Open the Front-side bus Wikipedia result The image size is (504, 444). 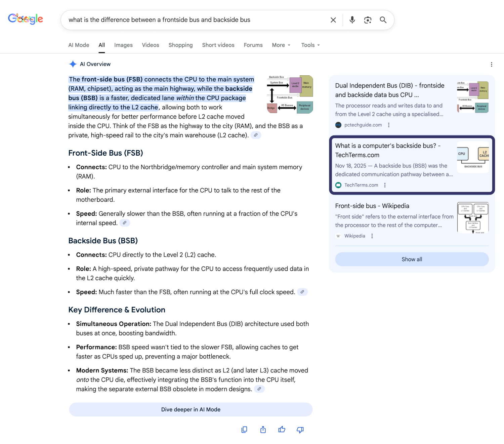click(372, 206)
